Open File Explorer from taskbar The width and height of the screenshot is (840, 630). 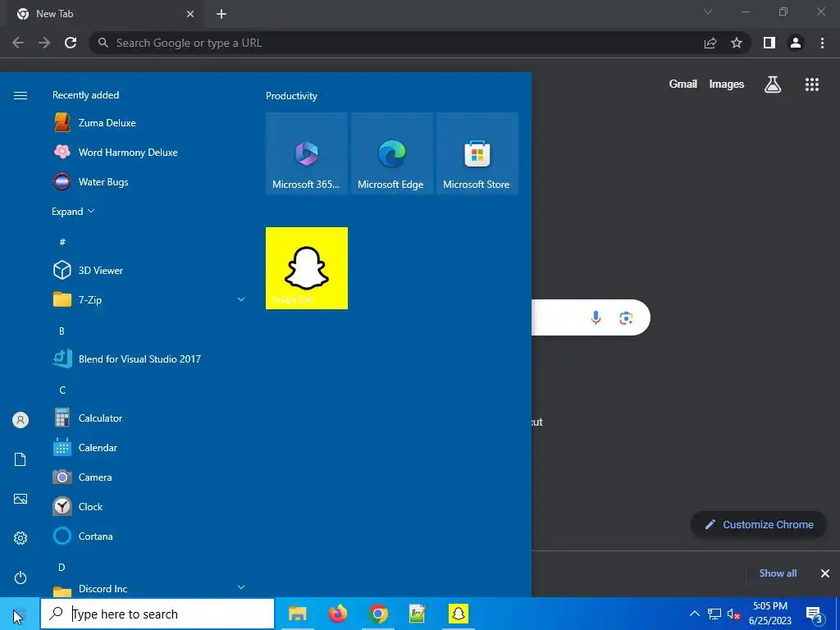click(297, 614)
